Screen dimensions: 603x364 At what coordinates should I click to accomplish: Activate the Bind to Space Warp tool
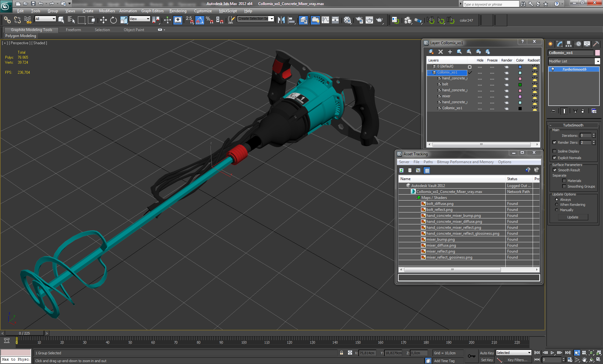pyautogui.click(x=28, y=20)
